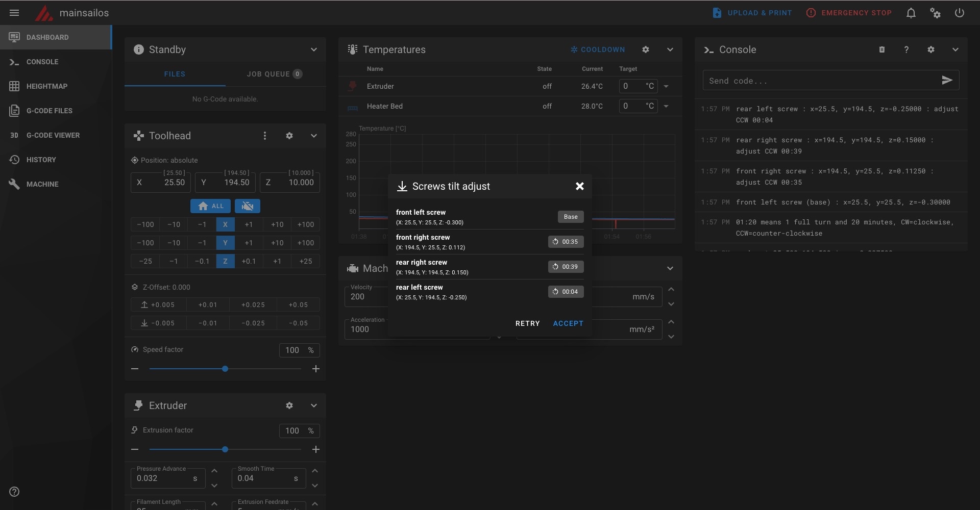Move Z axis by +25

[306, 261]
